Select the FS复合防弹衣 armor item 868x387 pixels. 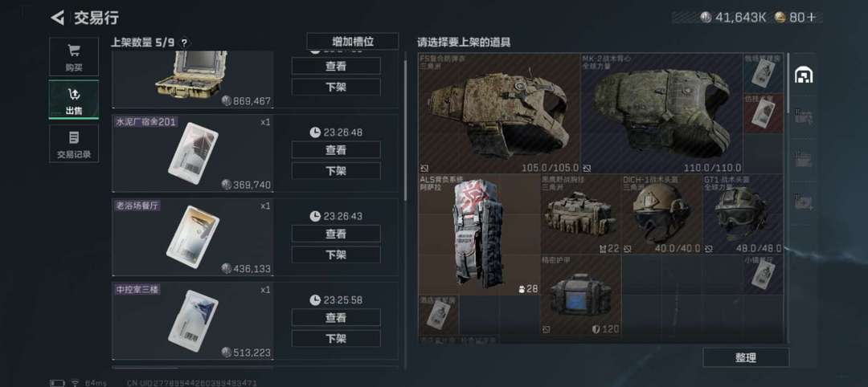(x=499, y=113)
